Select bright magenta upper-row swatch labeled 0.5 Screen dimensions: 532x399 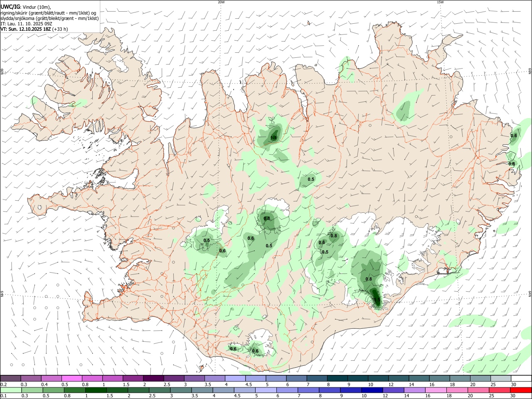pos(72,378)
